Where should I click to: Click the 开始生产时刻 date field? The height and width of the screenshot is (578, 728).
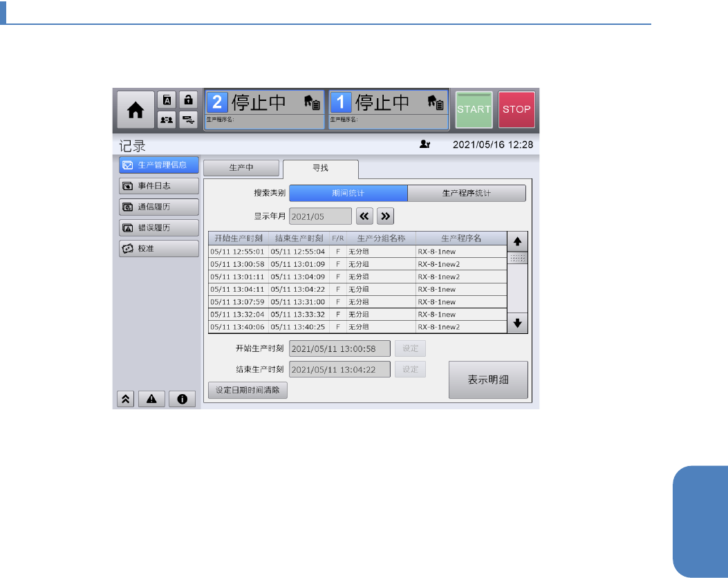[339, 348]
